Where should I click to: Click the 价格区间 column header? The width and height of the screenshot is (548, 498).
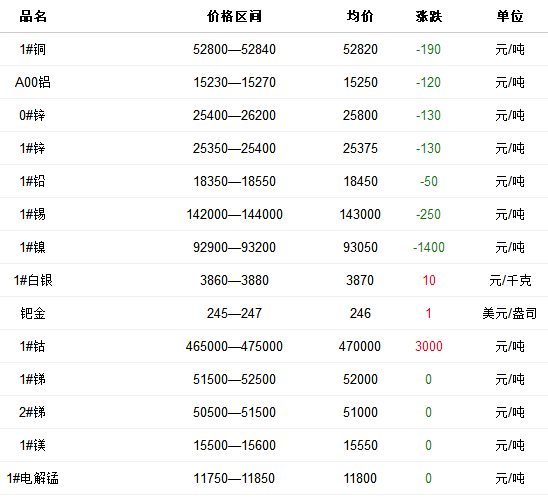click(x=234, y=16)
